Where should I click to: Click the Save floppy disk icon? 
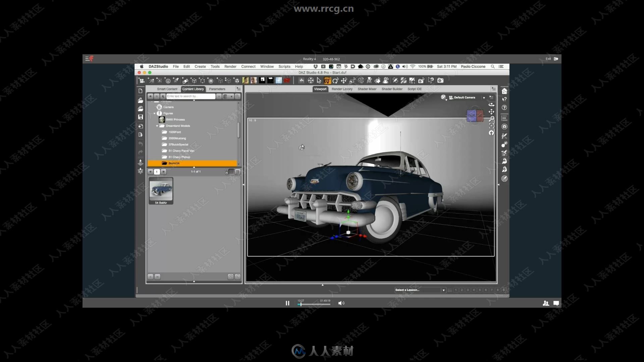click(141, 117)
